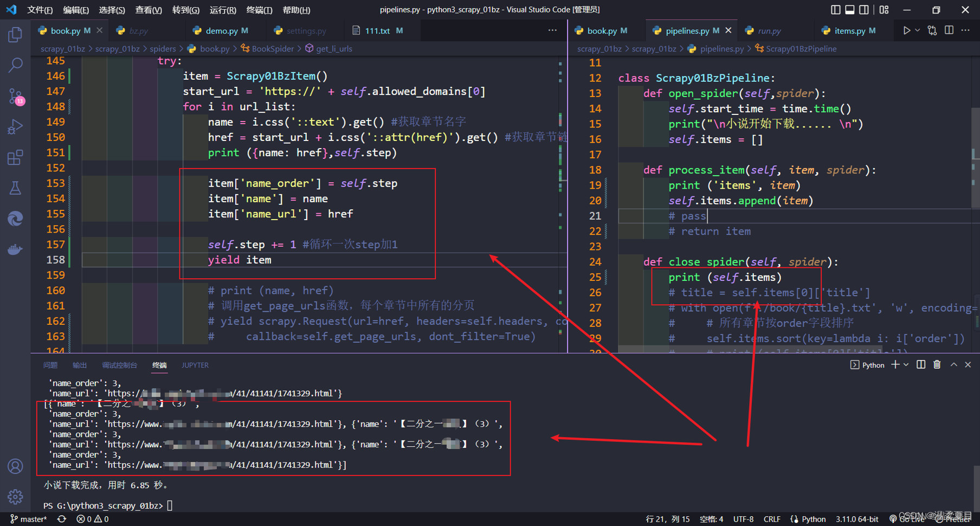Open changes compare icon in editor toolbar
The width and height of the screenshot is (980, 526).
932,30
